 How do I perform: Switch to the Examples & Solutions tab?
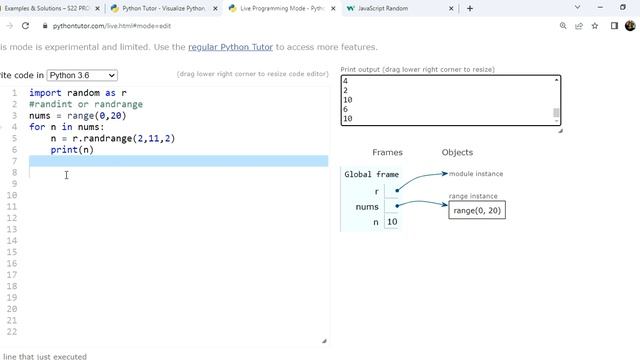[47, 8]
